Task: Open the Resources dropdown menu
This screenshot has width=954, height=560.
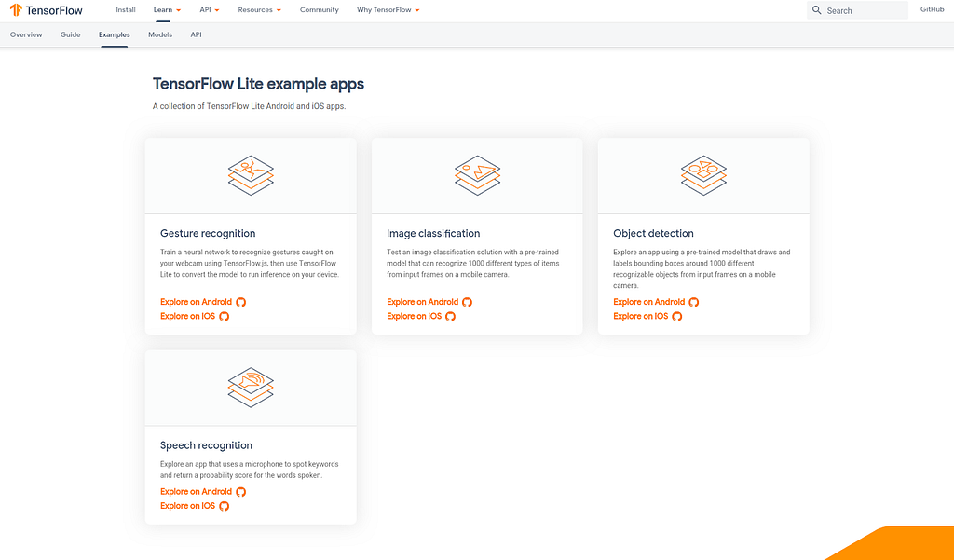Action: pyautogui.click(x=260, y=9)
